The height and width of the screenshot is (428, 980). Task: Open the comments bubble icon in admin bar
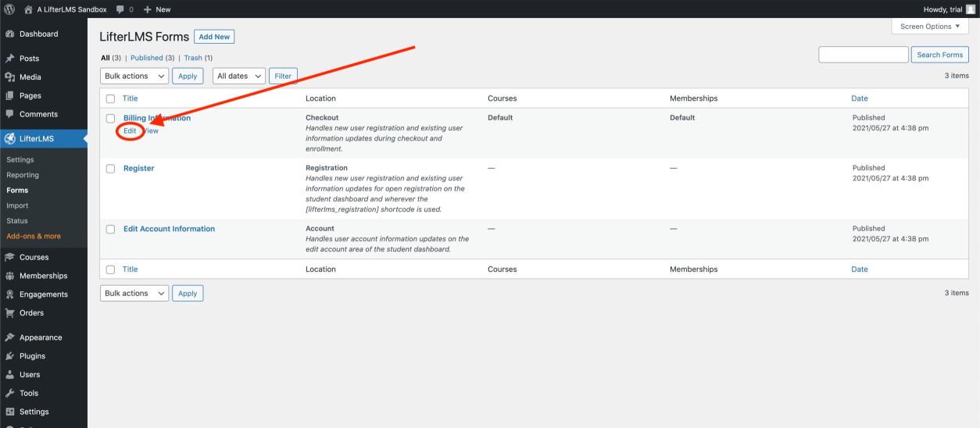point(120,9)
